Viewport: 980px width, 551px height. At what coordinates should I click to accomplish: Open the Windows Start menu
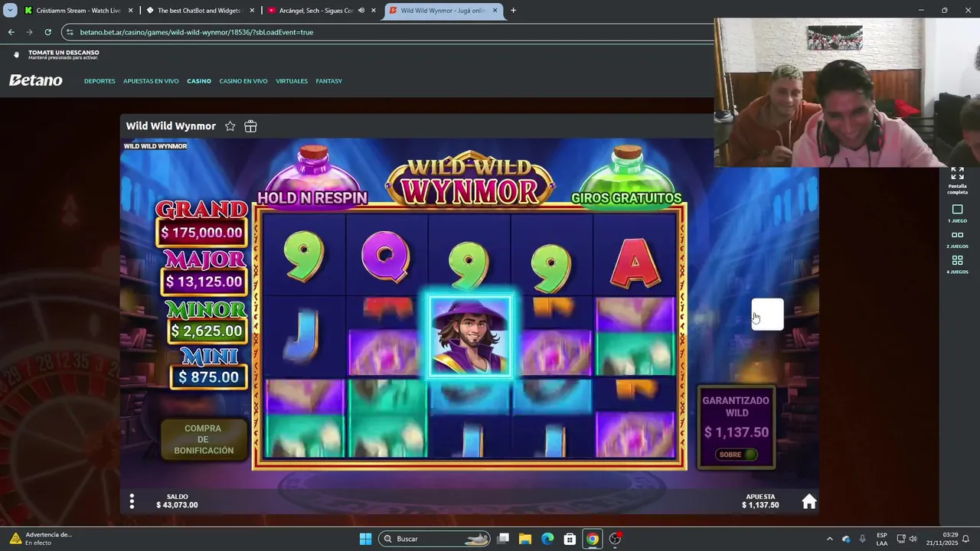coord(365,539)
